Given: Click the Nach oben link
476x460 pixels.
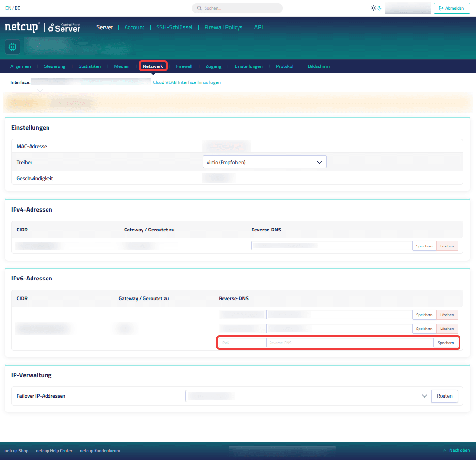Looking at the screenshot, I should click(x=460, y=450).
